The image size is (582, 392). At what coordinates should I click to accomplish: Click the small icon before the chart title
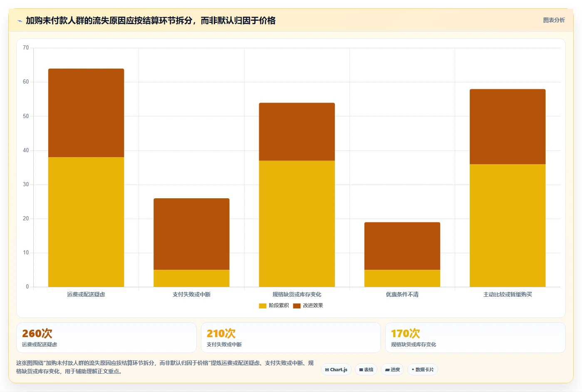20,21
